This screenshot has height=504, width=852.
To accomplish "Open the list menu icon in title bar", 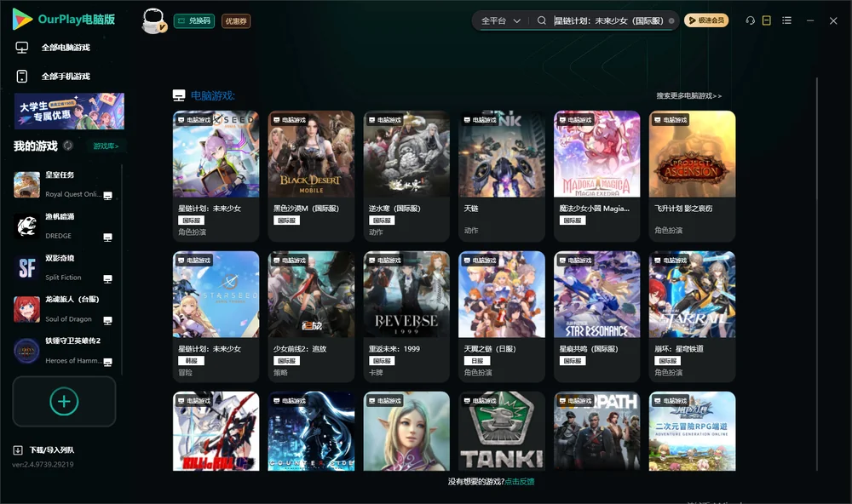I will [786, 20].
